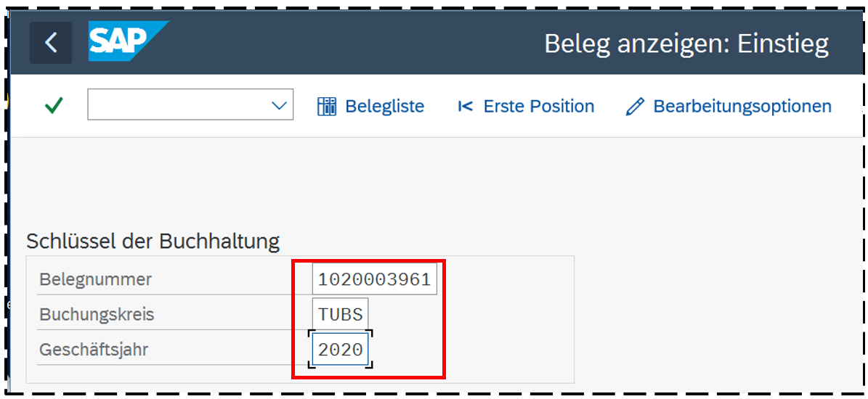The width and height of the screenshot is (868, 399).
Task: Open Bearbeitungsoptionen
Action: pyautogui.click(x=742, y=107)
